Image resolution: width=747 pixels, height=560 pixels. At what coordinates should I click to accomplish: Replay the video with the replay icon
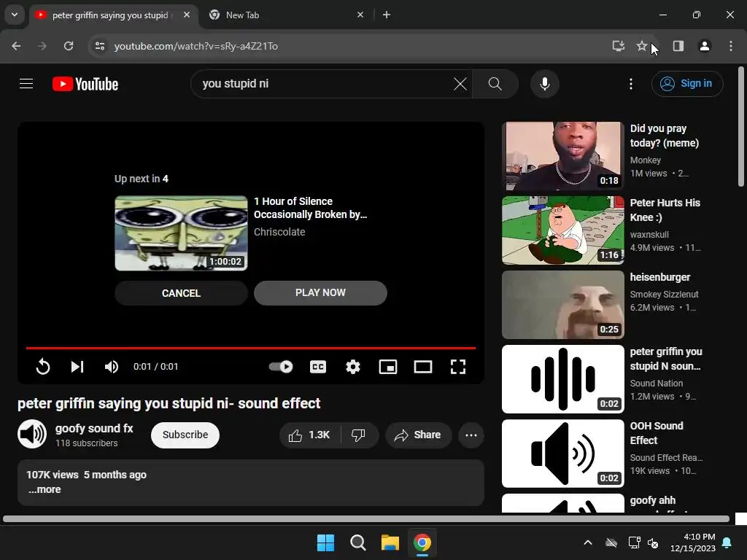coord(43,367)
